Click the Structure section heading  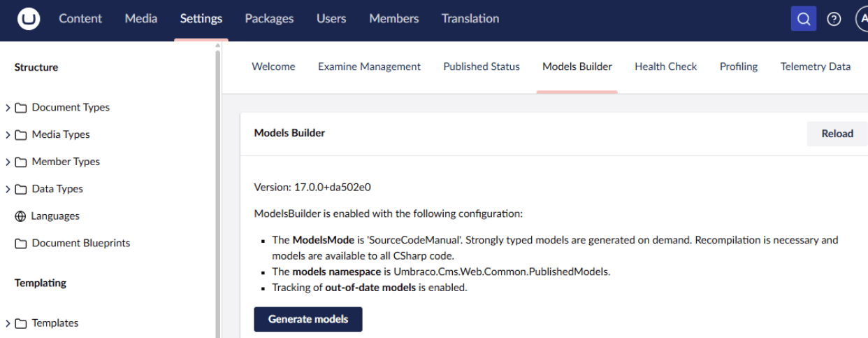pyautogui.click(x=36, y=68)
